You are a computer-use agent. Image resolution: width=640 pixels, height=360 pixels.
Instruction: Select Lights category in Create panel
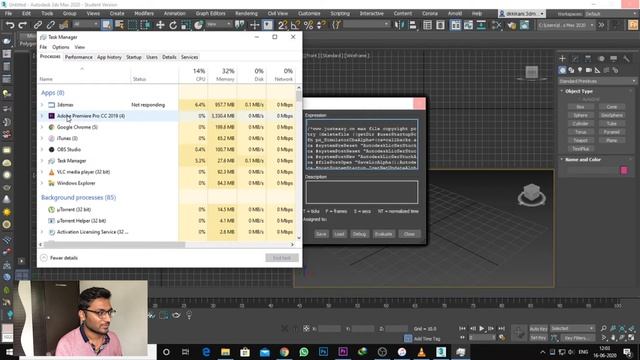580,70
